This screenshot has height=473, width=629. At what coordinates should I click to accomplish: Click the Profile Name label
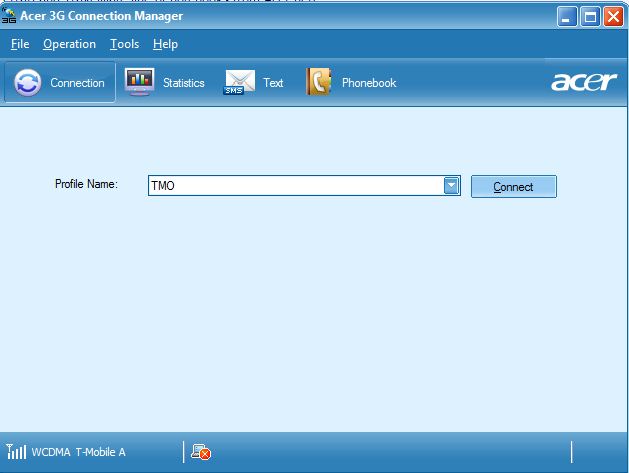click(x=86, y=184)
